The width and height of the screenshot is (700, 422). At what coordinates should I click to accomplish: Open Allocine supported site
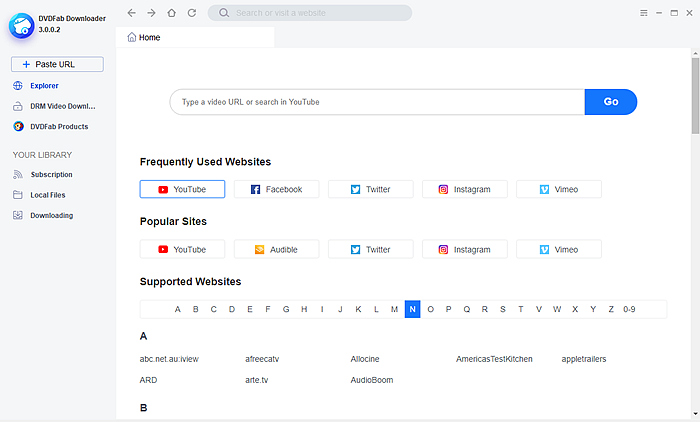click(x=365, y=359)
